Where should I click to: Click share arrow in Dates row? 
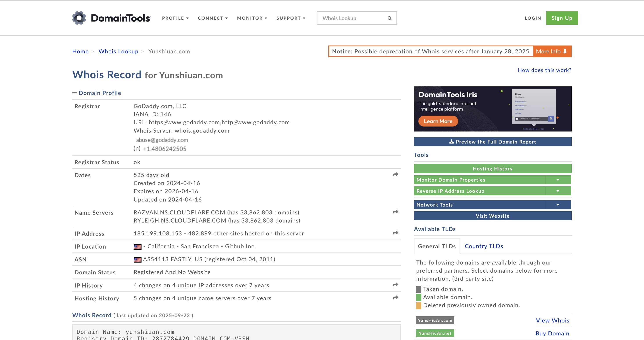tap(395, 175)
